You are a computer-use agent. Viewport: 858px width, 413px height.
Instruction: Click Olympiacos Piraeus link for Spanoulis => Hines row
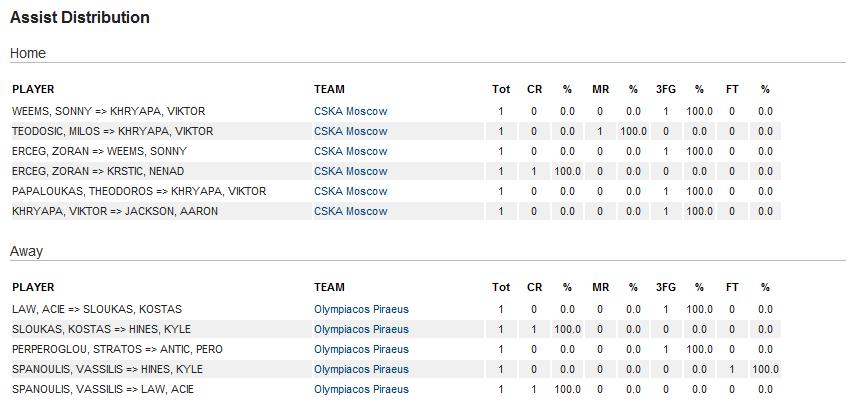[361, 369]
